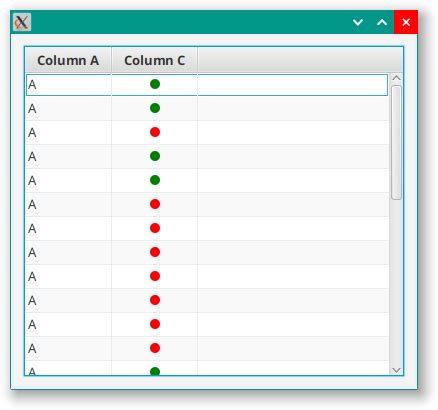Click the red circle in the twelfth row
Image resolution: width=438 pixels, height=410 pixels.
click(x=155, y=348)
